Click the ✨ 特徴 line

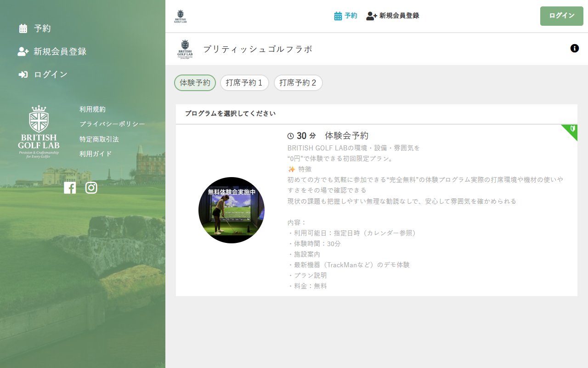click(300, 169)
